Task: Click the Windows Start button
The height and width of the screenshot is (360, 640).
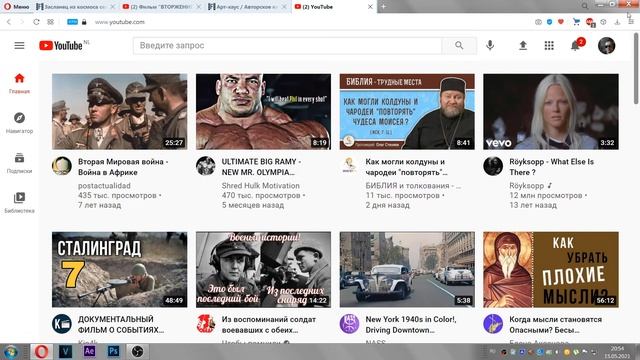Action: 10,351
